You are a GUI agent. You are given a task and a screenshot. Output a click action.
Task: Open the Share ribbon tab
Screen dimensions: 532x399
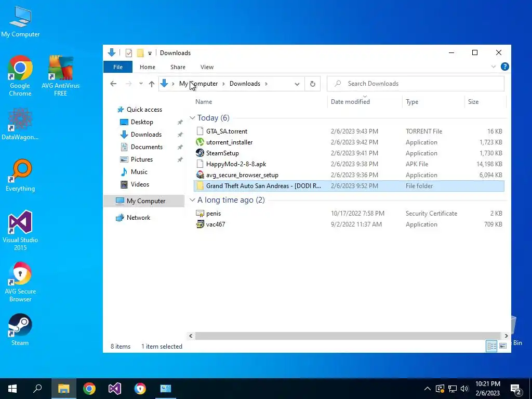click(178, 67)
